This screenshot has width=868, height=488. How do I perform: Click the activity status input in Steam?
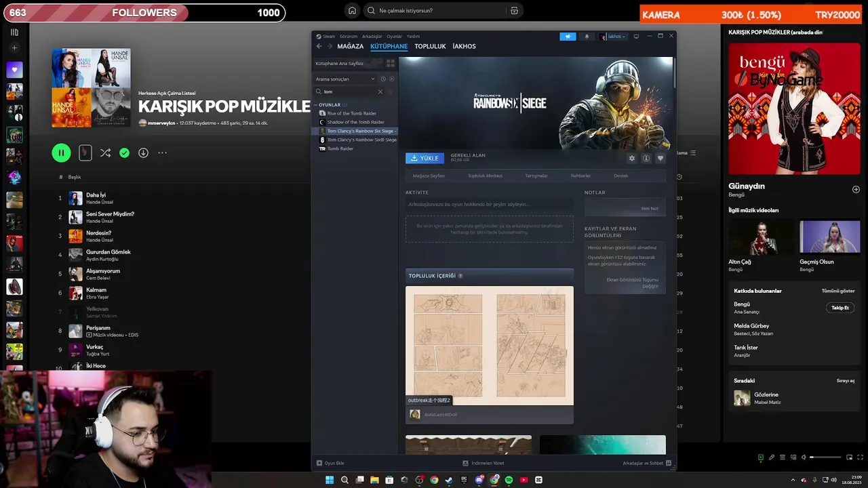point(489,204)
